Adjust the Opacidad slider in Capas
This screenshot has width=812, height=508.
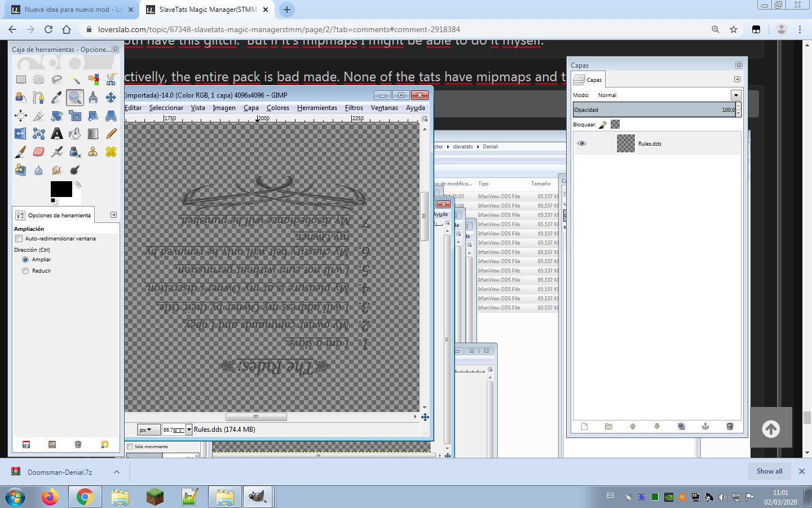point(654,110)
